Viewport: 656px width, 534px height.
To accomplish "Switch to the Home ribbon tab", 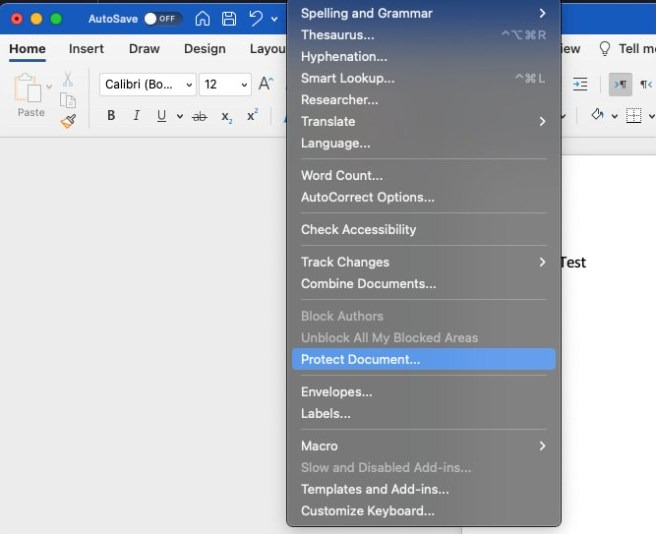I will click(27, 49).
